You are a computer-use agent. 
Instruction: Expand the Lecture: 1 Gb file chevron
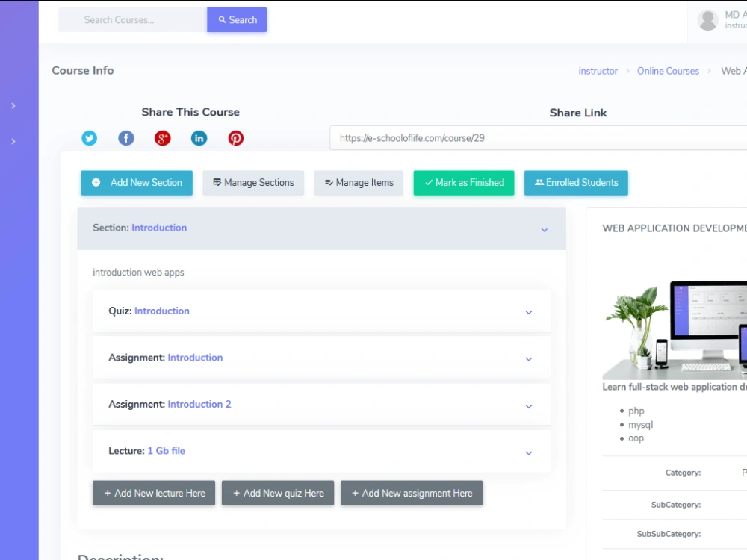pos(529,453)
